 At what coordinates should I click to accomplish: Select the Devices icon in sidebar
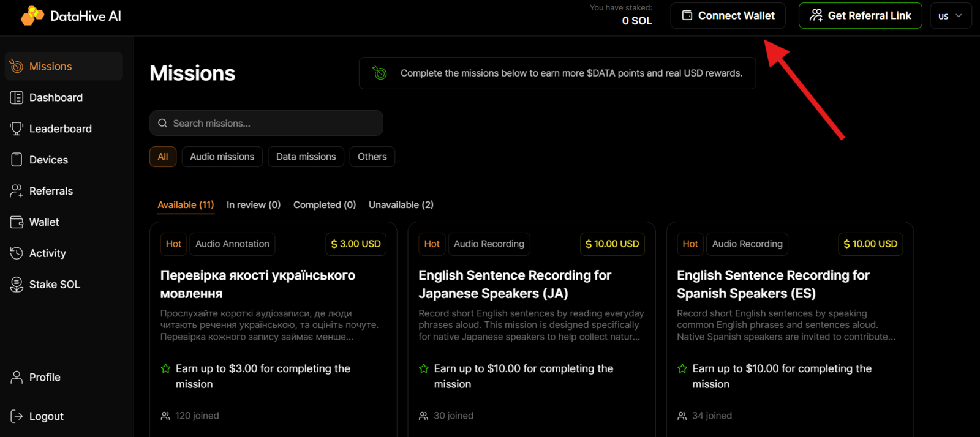pyautogui.click(x=17, y=160)
